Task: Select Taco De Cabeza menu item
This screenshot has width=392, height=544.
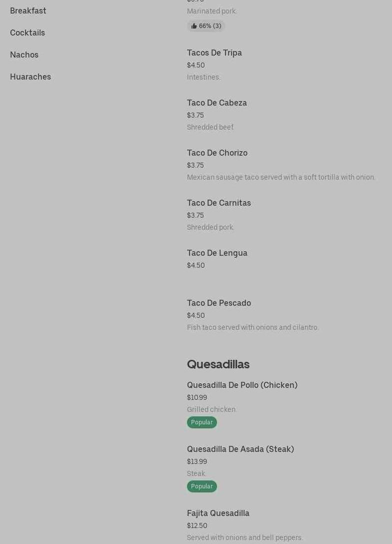Action: [217, 103]
